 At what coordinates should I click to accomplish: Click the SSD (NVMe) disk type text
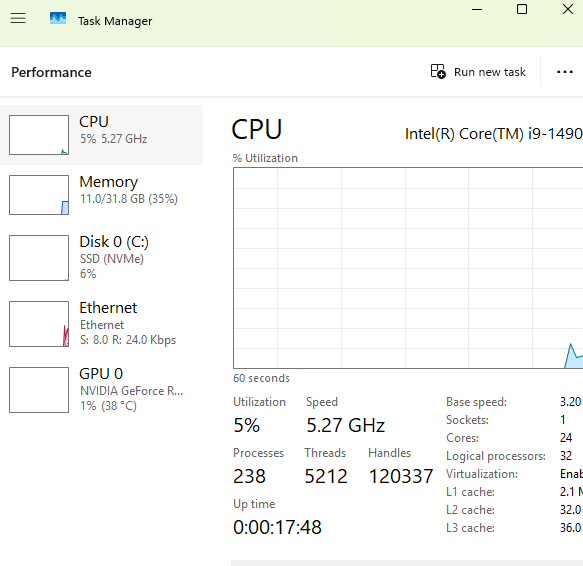(112, 259)
